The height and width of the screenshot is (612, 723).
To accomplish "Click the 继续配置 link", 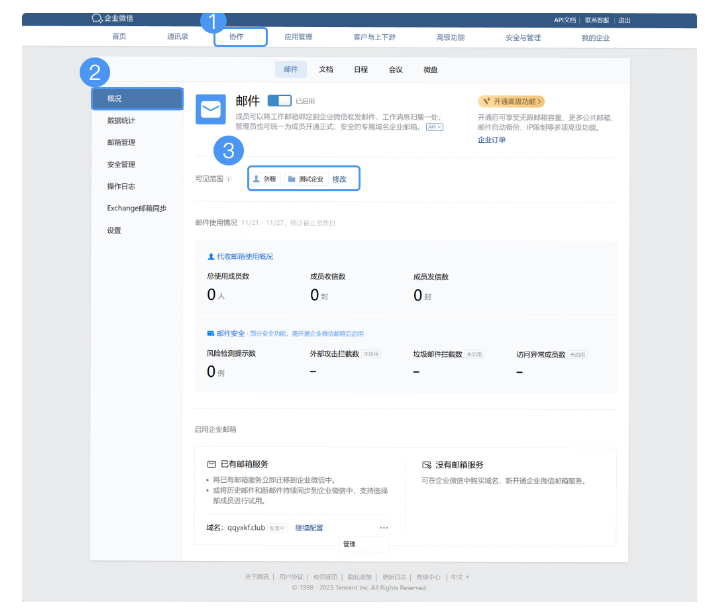I will tap(309, 527).
